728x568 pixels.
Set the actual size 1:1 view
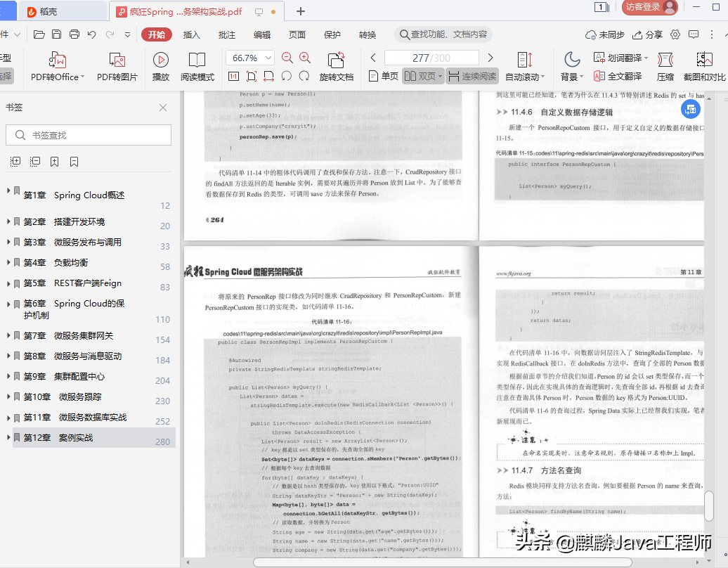(233, 76)
